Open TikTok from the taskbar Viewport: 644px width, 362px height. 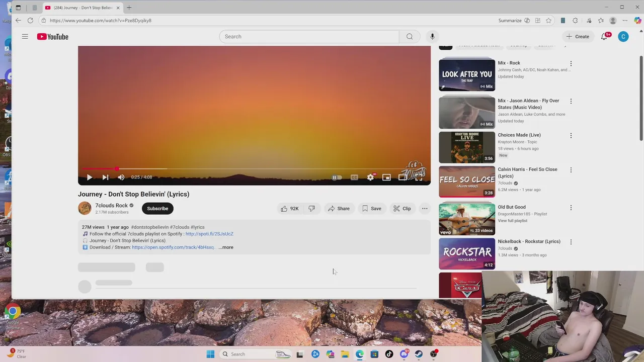pyautogui.click(x=389, y=354)
